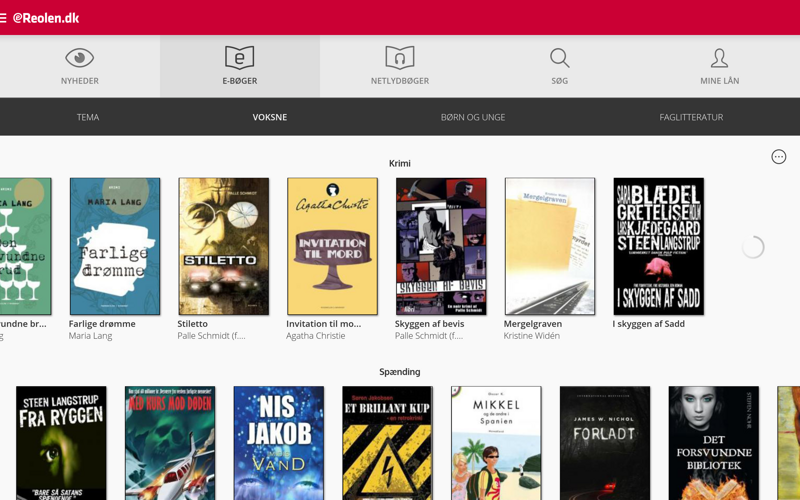800x500 pixels.
Task: Click Palle Schmidt author under Stiletto
Action: tap(211, 336)
